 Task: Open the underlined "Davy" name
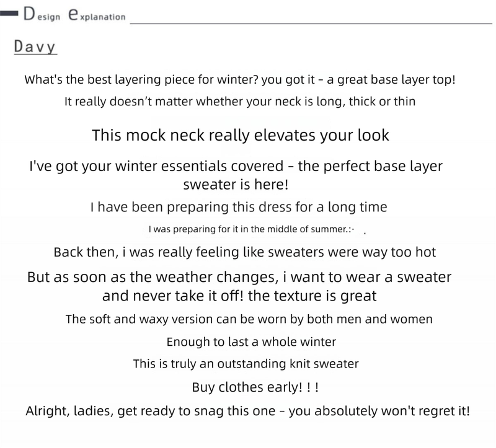pyautogui.click(x=35, y=46)
